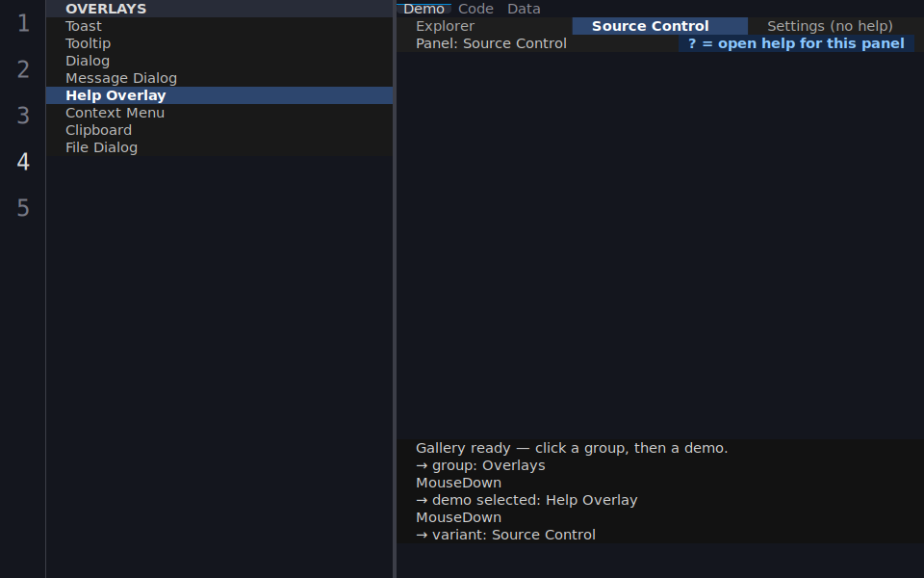Select the Toast demo in the list
The width and height of the screenshot is (924, 578).
(x=219, y=26)
